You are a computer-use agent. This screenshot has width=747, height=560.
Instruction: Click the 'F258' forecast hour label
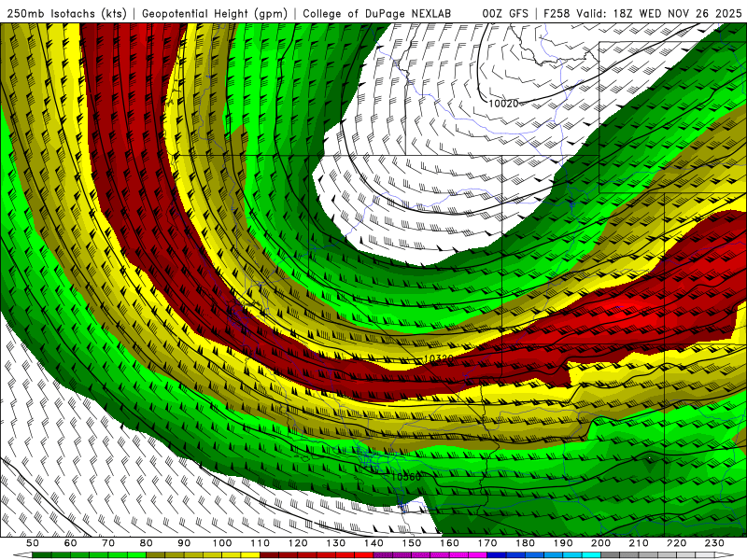(x=557, y=14)
